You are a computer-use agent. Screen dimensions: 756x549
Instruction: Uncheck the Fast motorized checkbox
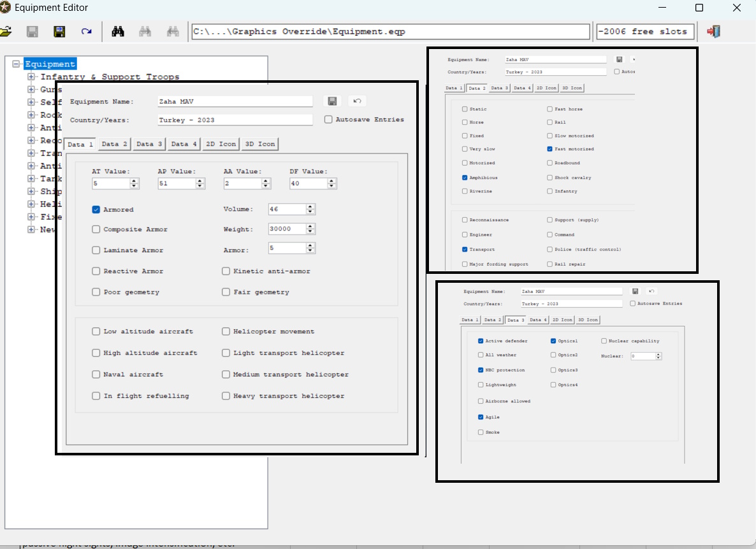point(549,149)
